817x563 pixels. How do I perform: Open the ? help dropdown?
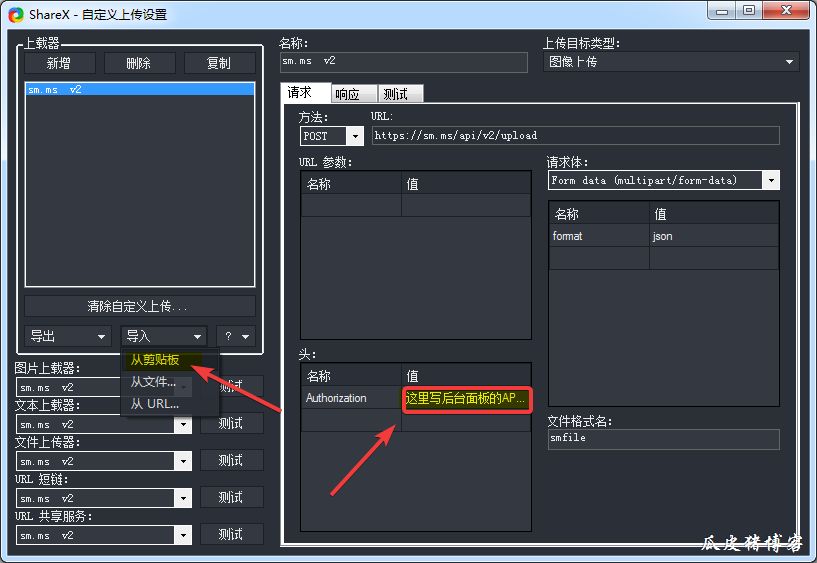(x=236, y=336)
